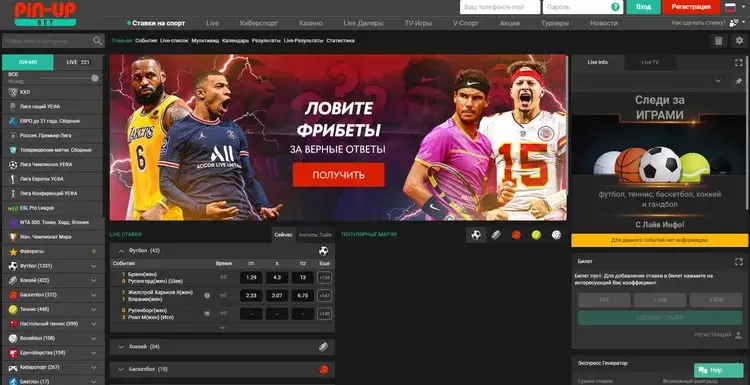Image resolution: width=750 pixels, height=385 pixels.
Task: Click the ПОЛУЧИТЬ banner button
Action: point(339,175)
